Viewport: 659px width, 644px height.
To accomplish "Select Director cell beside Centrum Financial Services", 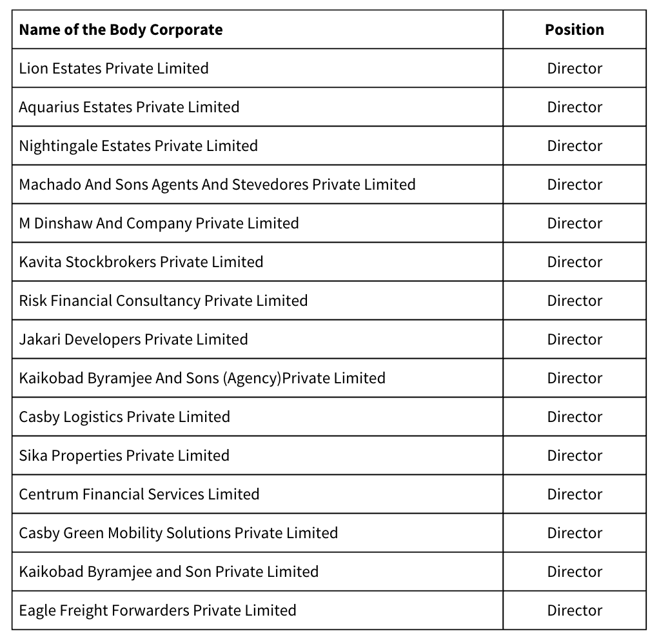I will [574, 494].
